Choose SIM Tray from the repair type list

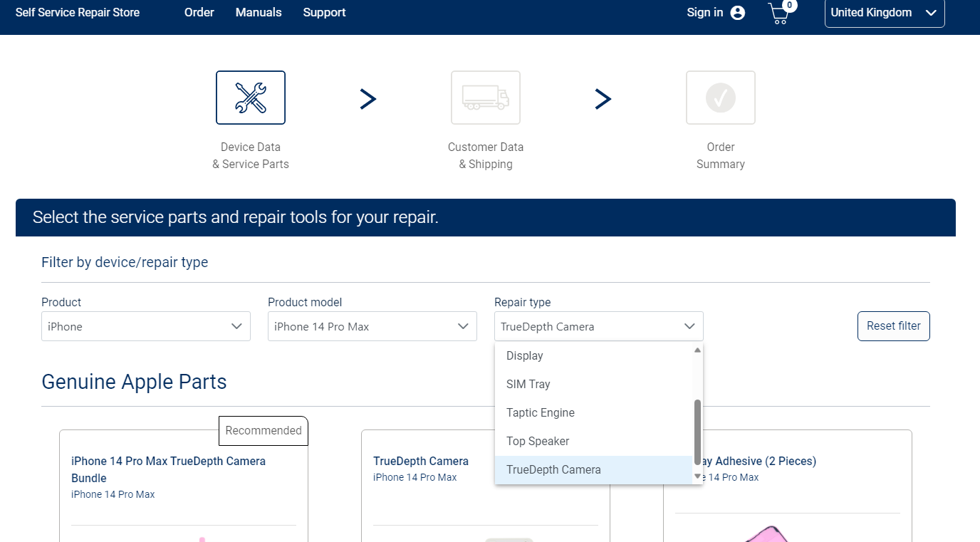pyautogui.click(x=593, y=385)
